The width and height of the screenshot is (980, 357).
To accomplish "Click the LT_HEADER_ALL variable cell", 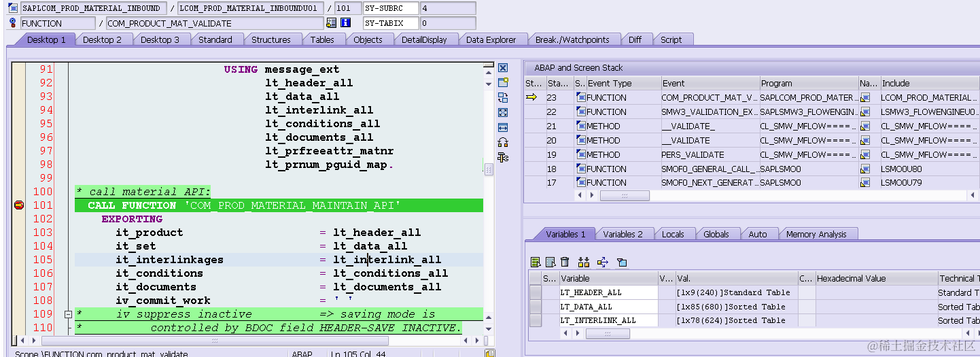I will 608,292.
